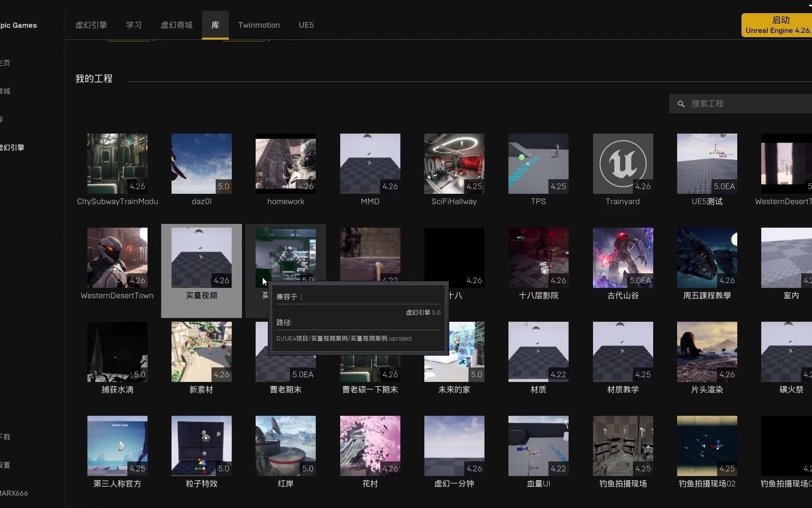Screen dimensions: 812x508
Task: Open the 虚幻引擎 tab
Action: click(91, 25)
